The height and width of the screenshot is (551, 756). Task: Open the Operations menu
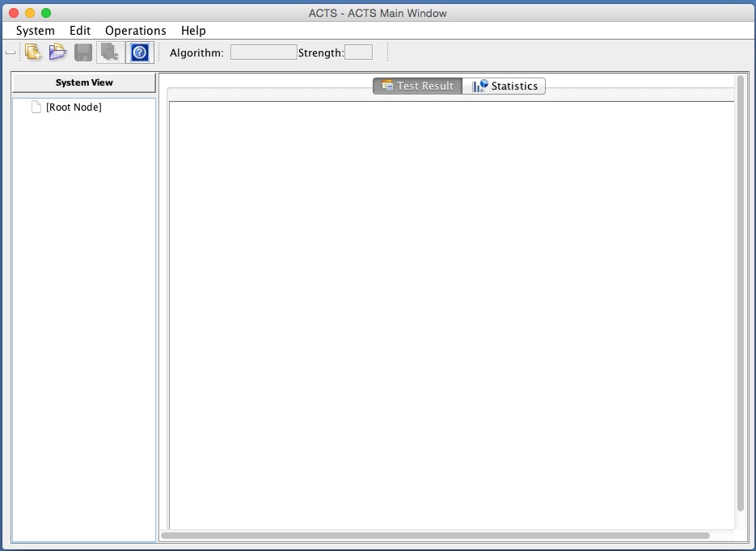pyautogui.click(x=136, y=31)
